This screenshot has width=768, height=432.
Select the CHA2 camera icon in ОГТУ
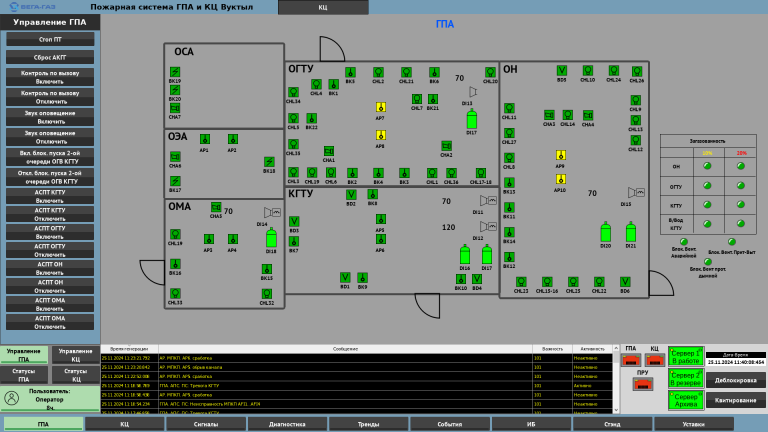click(446, 146)
